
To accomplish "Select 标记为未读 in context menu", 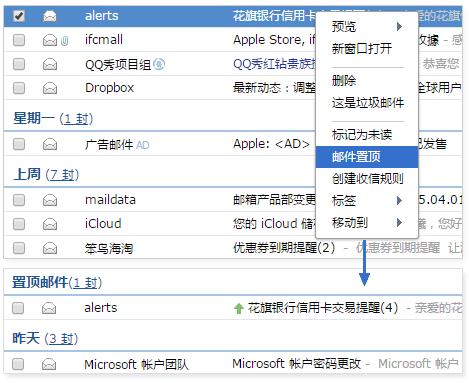I will pos(367,134).
